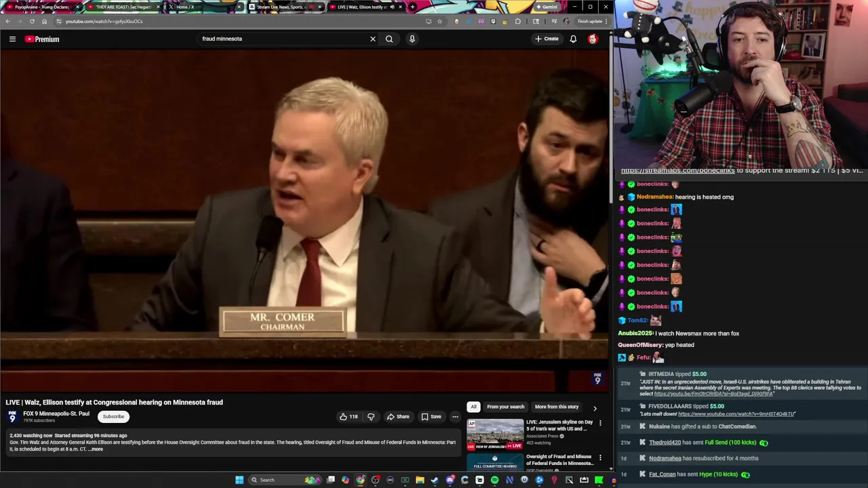Read QueenOfMisery's 'yep heated' message
The height and width of the screenshot is (488, 868).
(679, 345)
